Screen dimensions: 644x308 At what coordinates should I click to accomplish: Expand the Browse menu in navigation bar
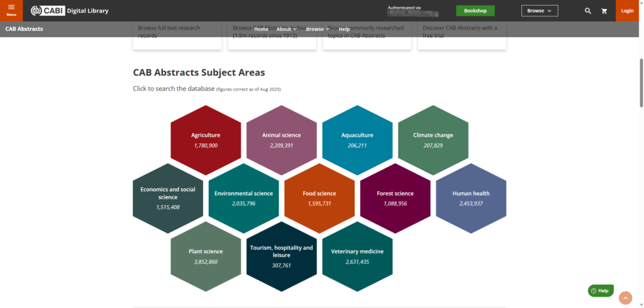coord(318,29)
